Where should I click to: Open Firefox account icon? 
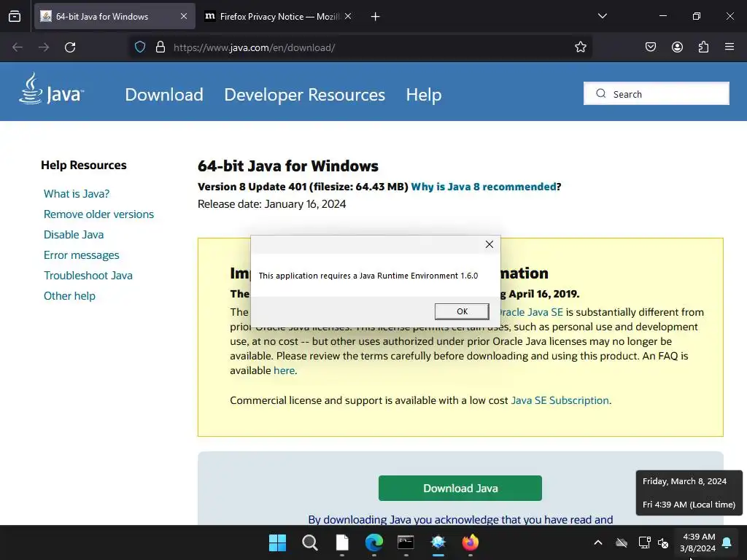click(x=677, y=47)
